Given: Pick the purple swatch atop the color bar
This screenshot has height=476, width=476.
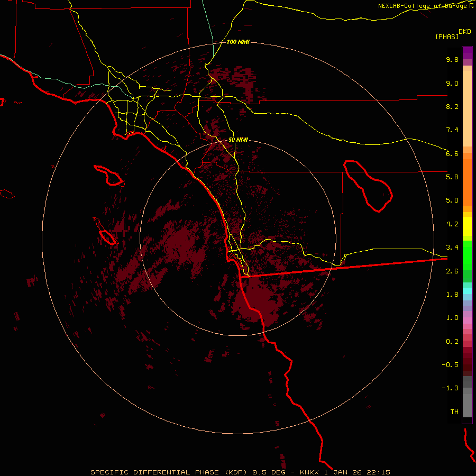Looking at the screenshot, I should (x=467, y=53).
